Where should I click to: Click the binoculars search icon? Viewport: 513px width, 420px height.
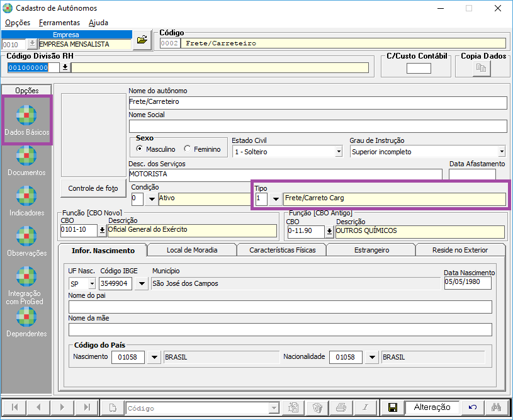click(x=496, y=407)
